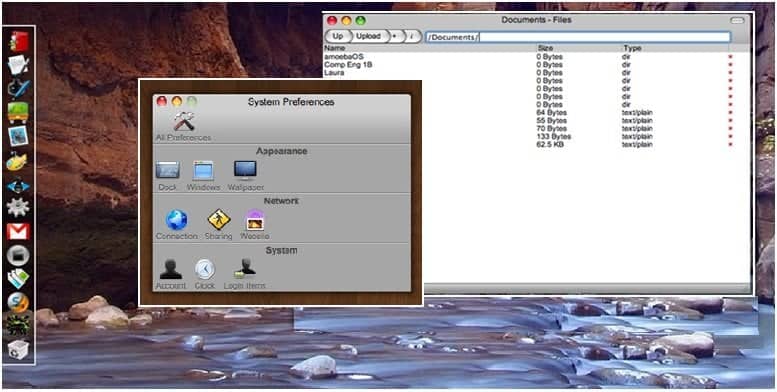Open the Clock preference pane
This screenshot has height=392, width=777.
tap(205, 274)
